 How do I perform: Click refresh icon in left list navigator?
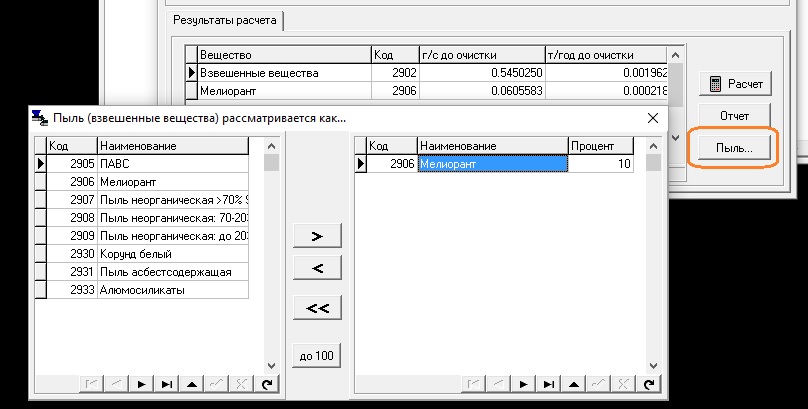pos(266,384)
